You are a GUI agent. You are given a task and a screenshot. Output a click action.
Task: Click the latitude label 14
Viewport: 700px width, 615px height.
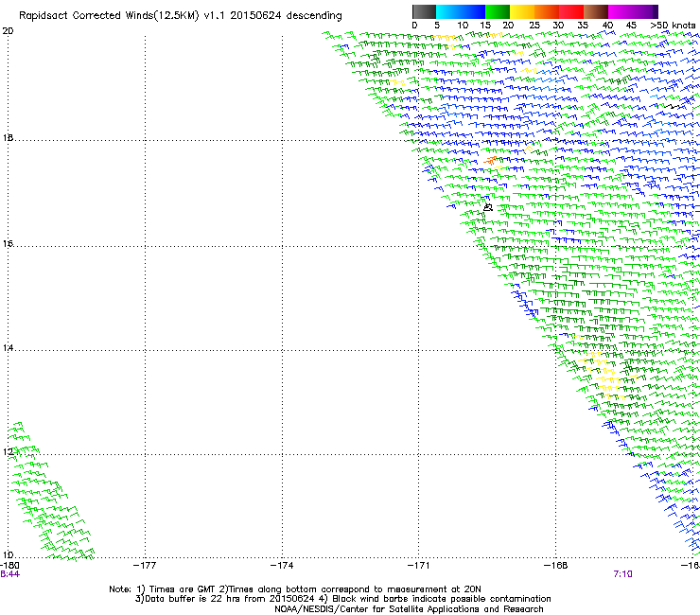(8, 348)
